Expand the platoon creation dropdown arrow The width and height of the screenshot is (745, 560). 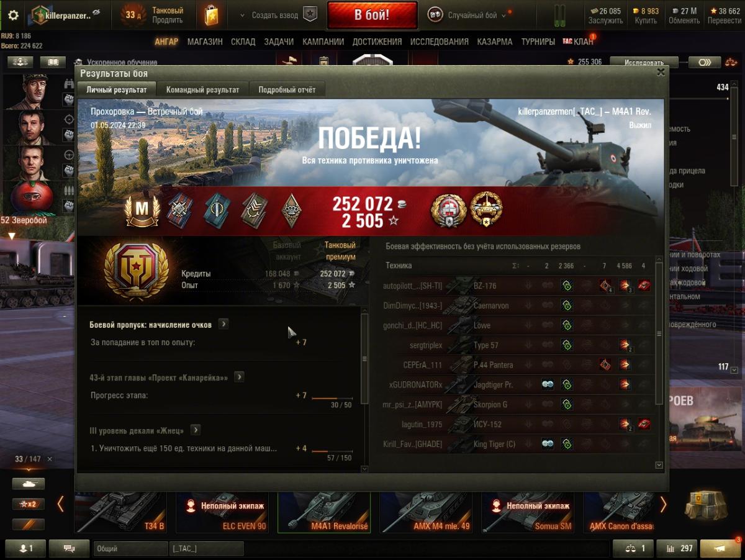click(242, 16)
